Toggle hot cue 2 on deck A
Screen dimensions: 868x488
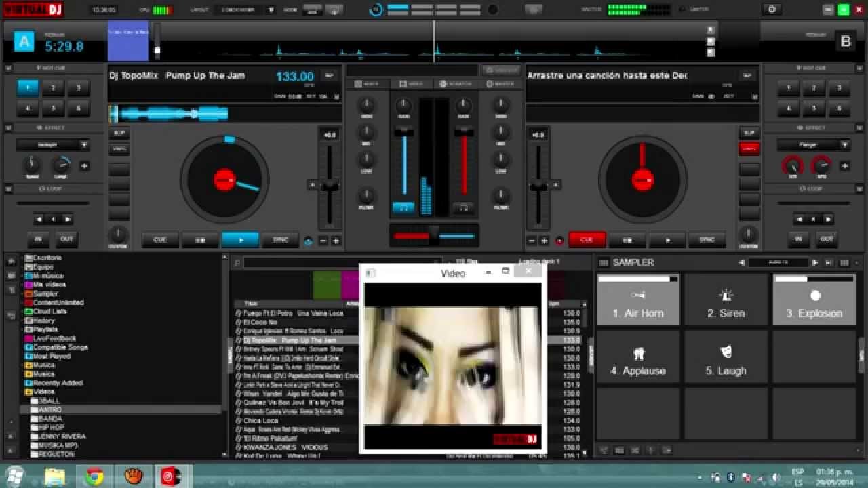tap(53, 87)
